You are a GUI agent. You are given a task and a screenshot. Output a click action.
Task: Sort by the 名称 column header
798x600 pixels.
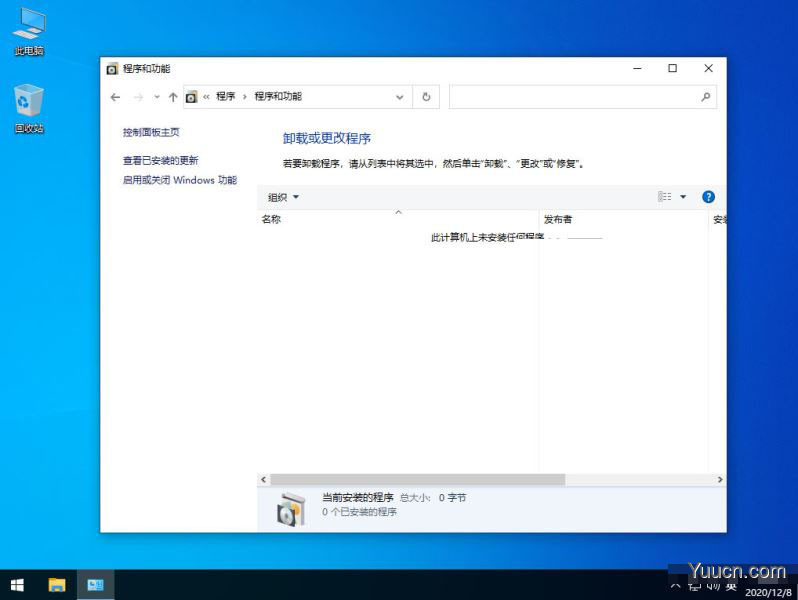click(x=397, y=219)
